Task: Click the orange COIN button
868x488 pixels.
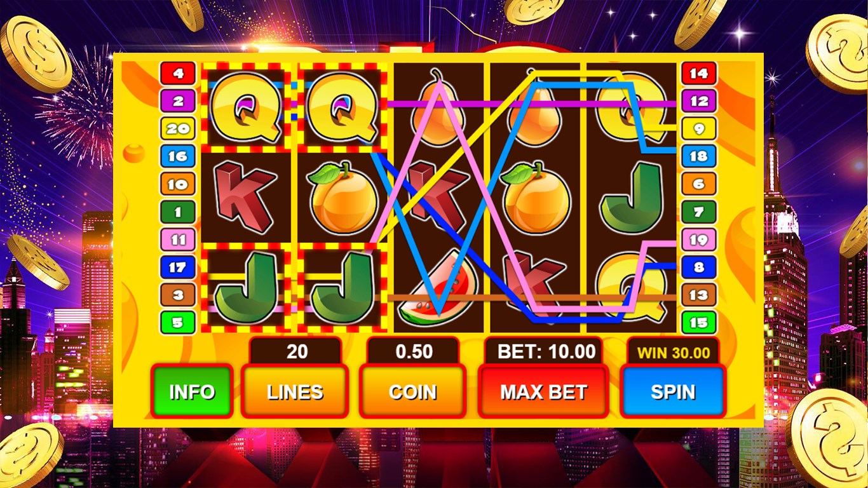Action: [412, 391]
